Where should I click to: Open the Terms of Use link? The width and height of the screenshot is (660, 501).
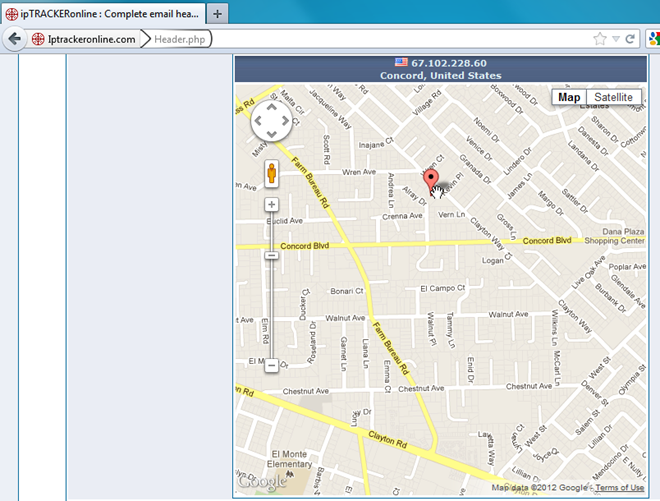tap(620, 488)
